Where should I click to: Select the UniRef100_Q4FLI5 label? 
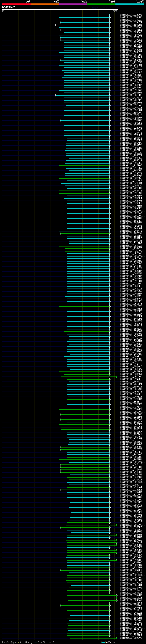pyautogui.click(x=131, y=464)
